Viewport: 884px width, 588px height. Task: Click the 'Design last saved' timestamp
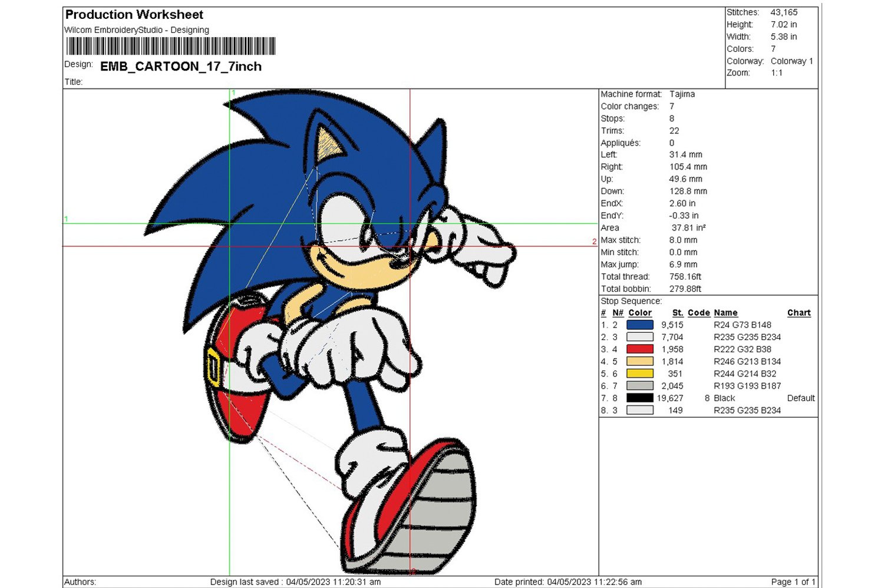click(x=295, y=582)
